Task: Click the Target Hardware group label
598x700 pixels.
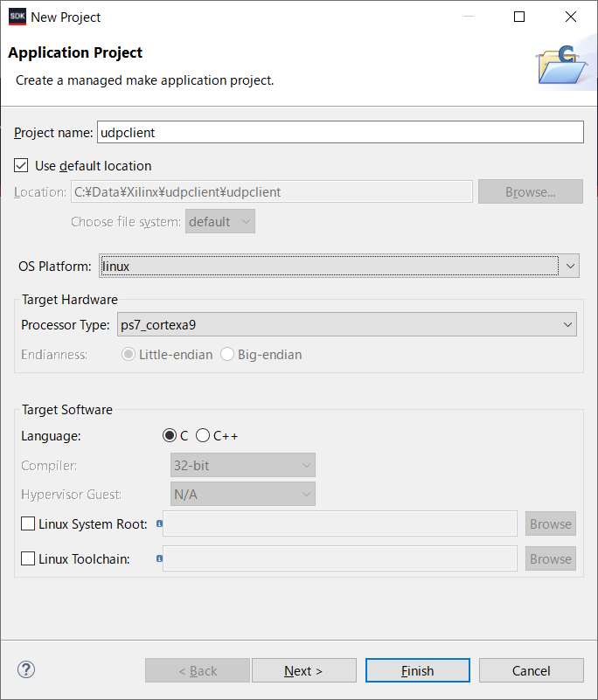Action: 70,300
